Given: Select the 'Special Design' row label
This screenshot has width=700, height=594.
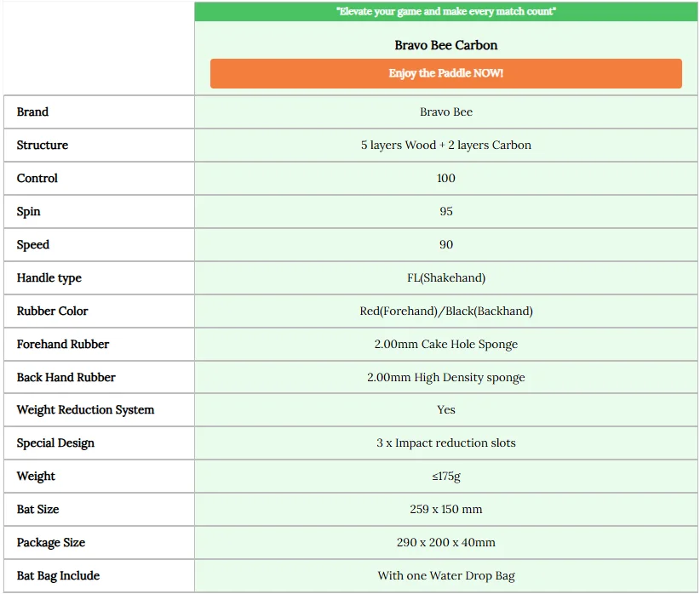Looking at the screenshot, I should click(55, 443).
